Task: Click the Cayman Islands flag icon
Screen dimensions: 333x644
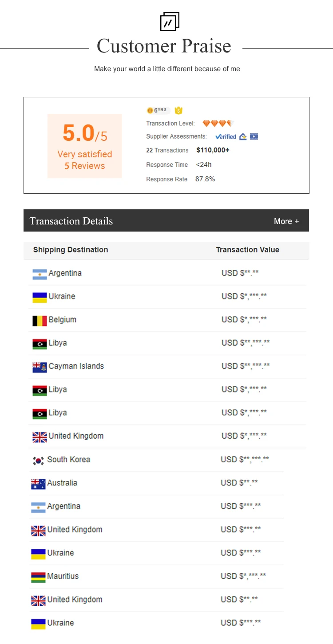Action: (x=40, y=367)
